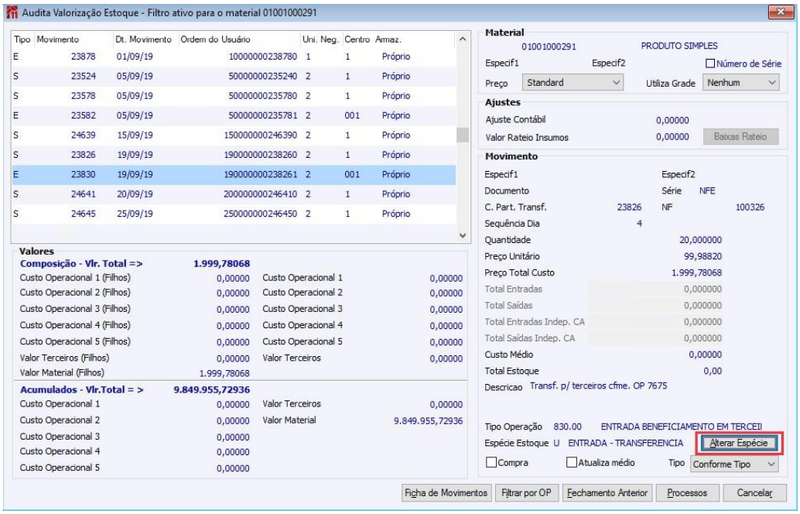Viewport: 800px width, 514px height.
Task: Open the Preço Standard dropdown
Action: pos(572,83)
